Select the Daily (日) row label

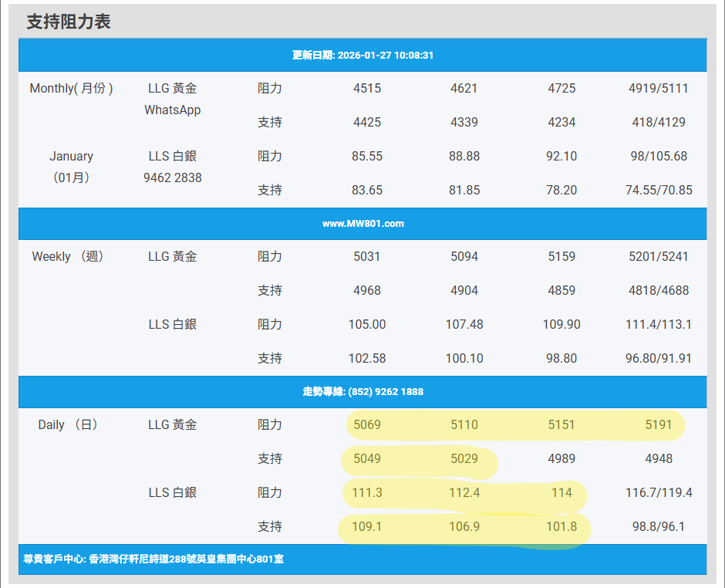(69, 425)
